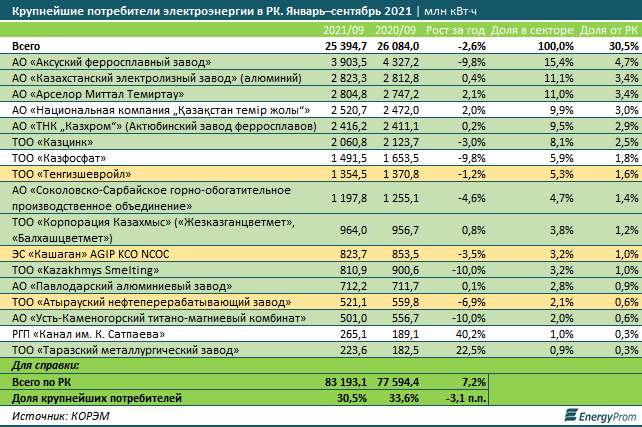Image resolution: width=642 pixels, height=427 pixels.
Task: Select the 33,6% share value
Action: [x=404, y=398]
